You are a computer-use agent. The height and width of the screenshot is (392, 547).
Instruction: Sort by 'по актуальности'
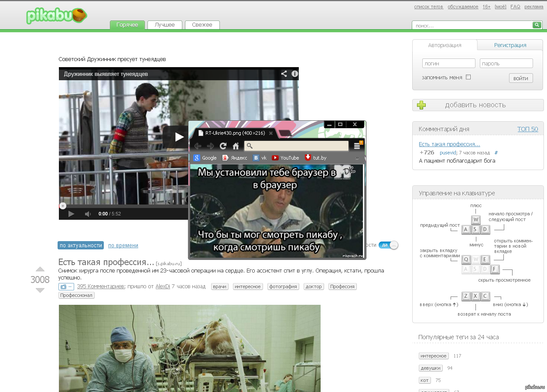[81, 245]
